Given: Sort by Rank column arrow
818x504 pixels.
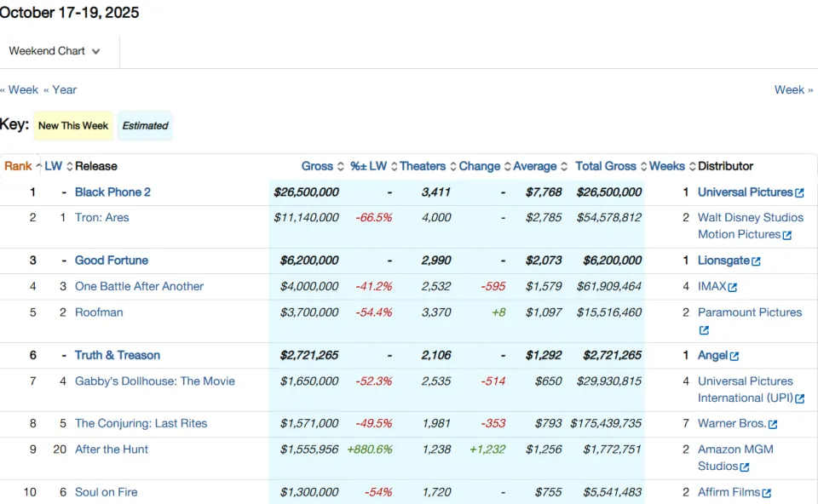Looking at the screenshot, I should (38, 166).
